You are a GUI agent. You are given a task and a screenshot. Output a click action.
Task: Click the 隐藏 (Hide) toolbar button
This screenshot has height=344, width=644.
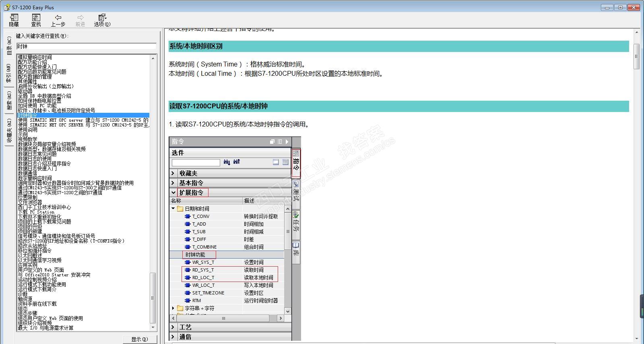point(14,20)
